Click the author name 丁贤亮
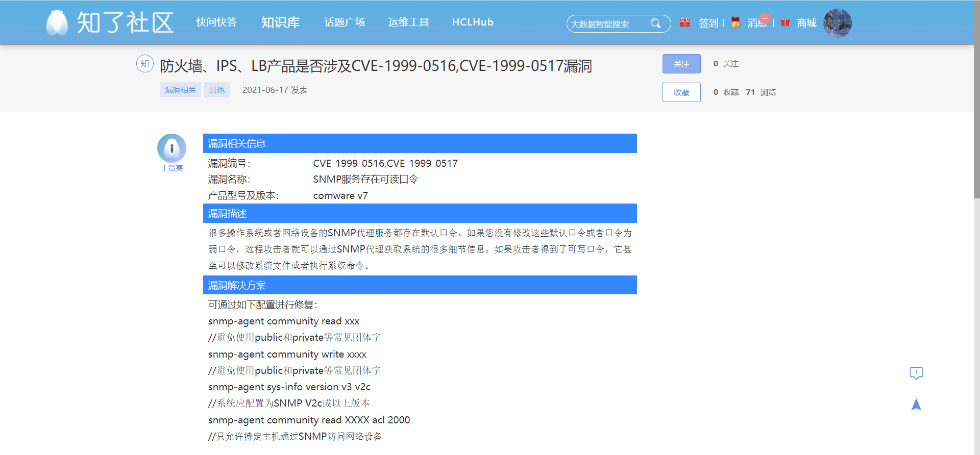This screenshot has height=455, width=980. 171,168
